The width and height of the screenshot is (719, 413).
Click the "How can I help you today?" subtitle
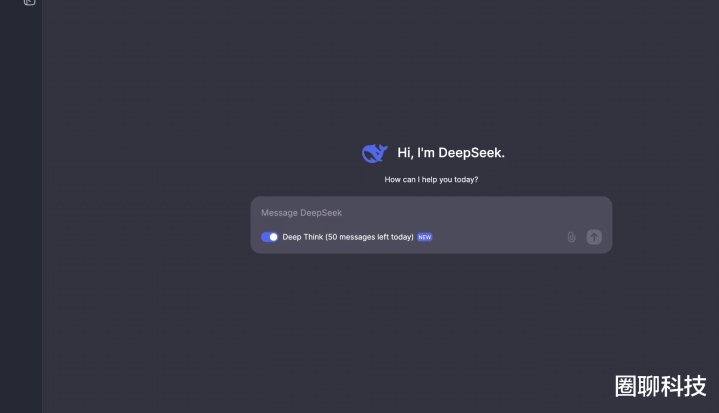431,180
